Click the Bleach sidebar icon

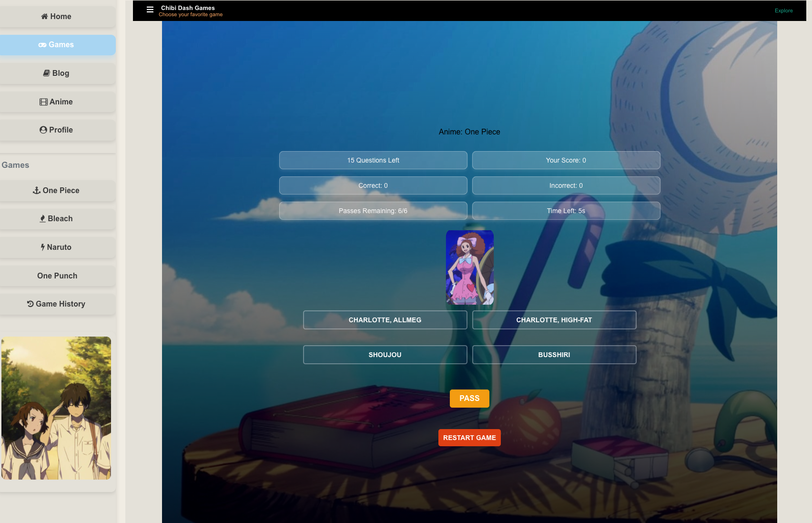(x=42, y=218)
